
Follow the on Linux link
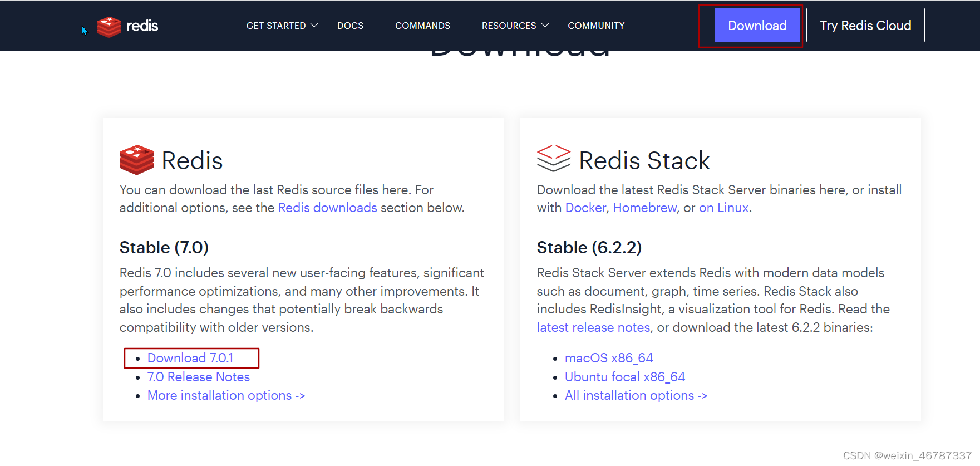[x=723, y=208]
